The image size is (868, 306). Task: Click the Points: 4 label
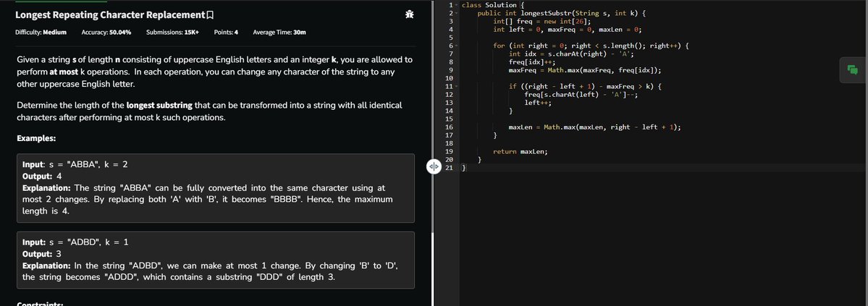pos(226,32)
